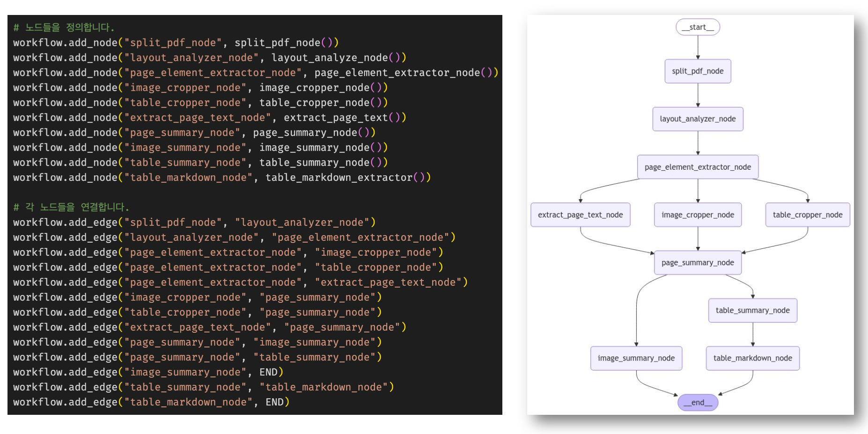Select the image_cropper_node box in the flowchart
This screenshot has width=868, height=434.
698,215
